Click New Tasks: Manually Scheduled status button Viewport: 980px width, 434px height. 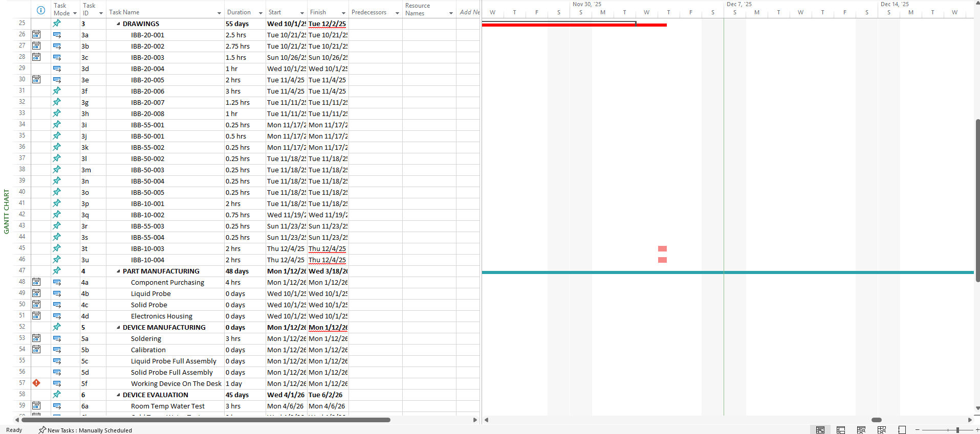(x=85, y=430)
